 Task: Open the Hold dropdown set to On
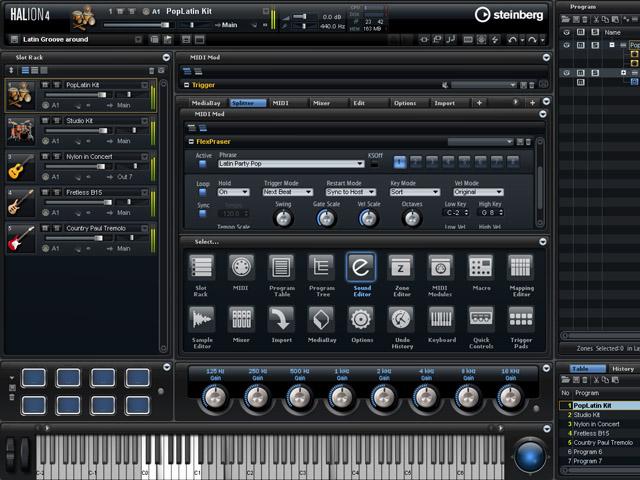(x=233, y=192)
